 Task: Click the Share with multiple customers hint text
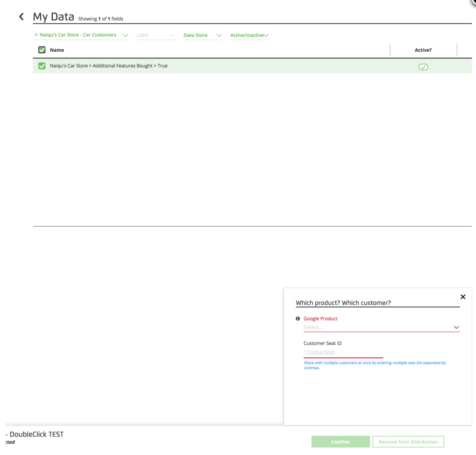point(375,365)
